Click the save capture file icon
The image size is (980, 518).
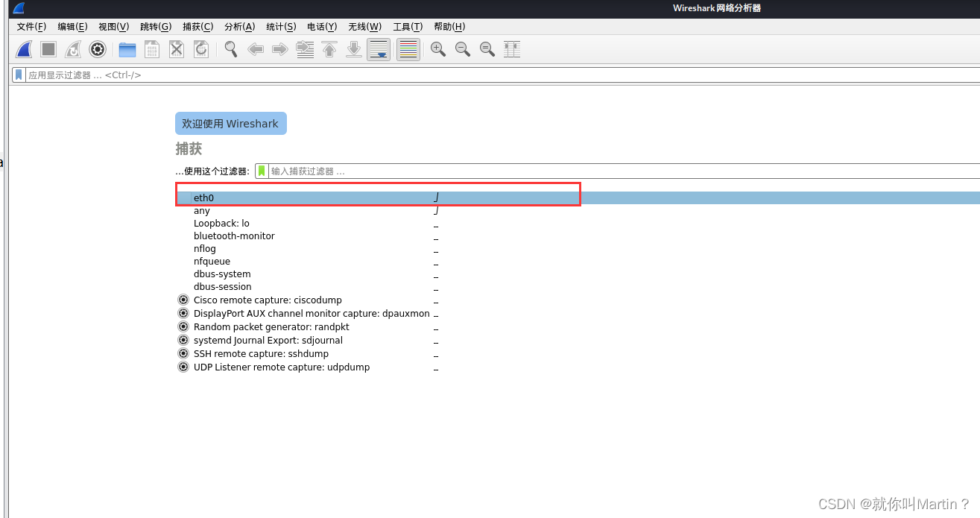point(152,49)
